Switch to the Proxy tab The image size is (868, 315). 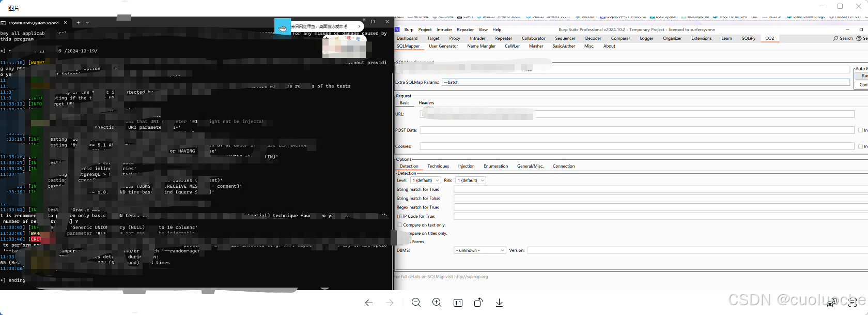click(455, 38)
